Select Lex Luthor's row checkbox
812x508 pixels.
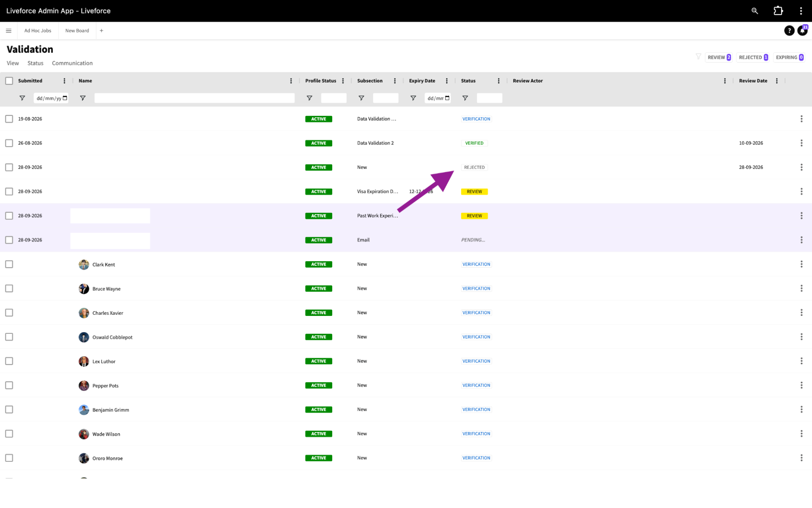coord(9,361)
